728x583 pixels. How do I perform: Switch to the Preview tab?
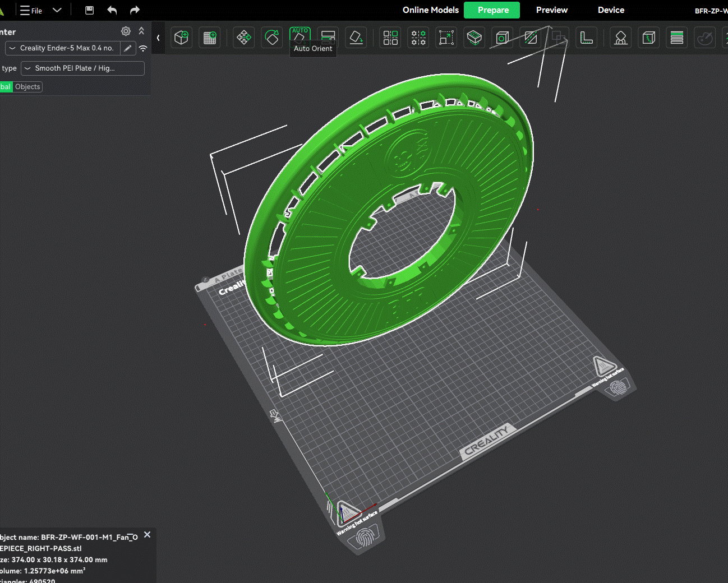click(551, 10)
